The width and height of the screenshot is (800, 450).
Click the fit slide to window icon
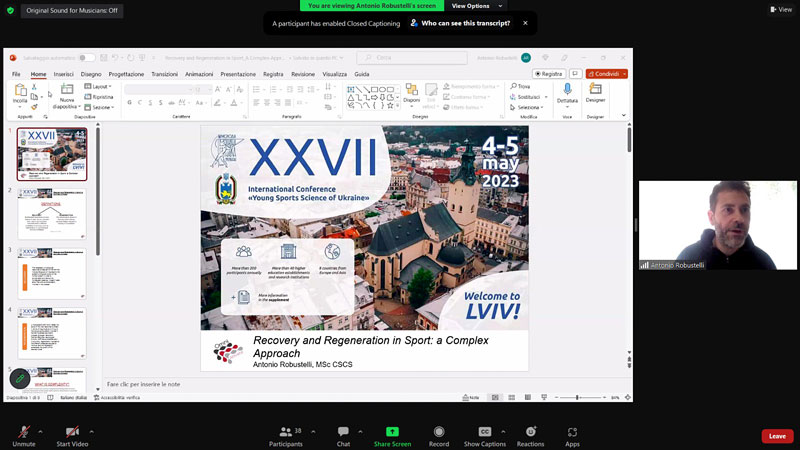coord(628,397)
